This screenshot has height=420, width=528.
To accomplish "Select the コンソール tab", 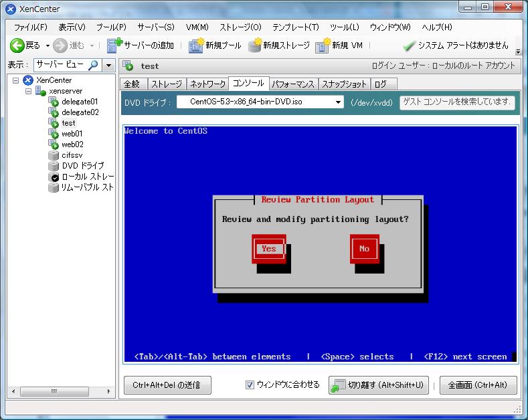I will point(248,83).
